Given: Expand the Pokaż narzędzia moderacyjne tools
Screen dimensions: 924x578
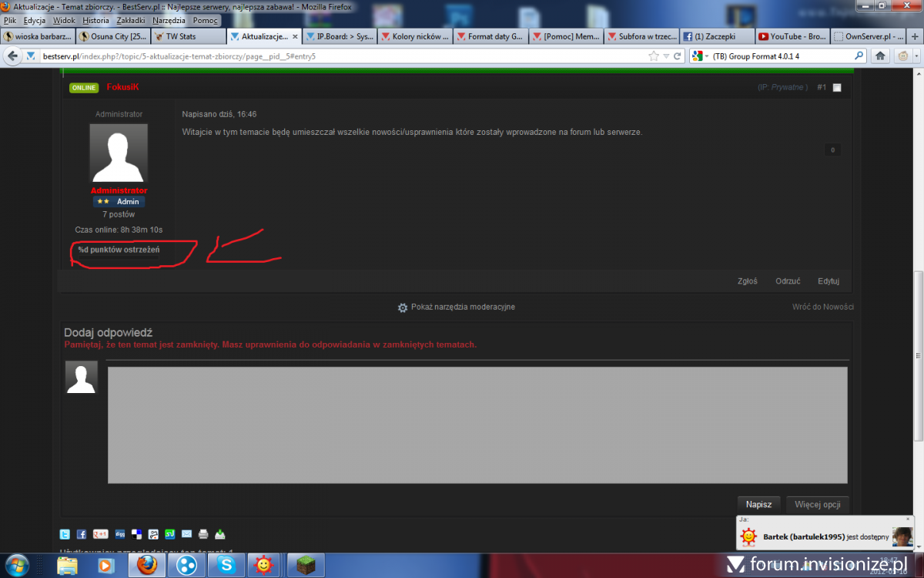Looking at the screenshot, I should [456, 307].
